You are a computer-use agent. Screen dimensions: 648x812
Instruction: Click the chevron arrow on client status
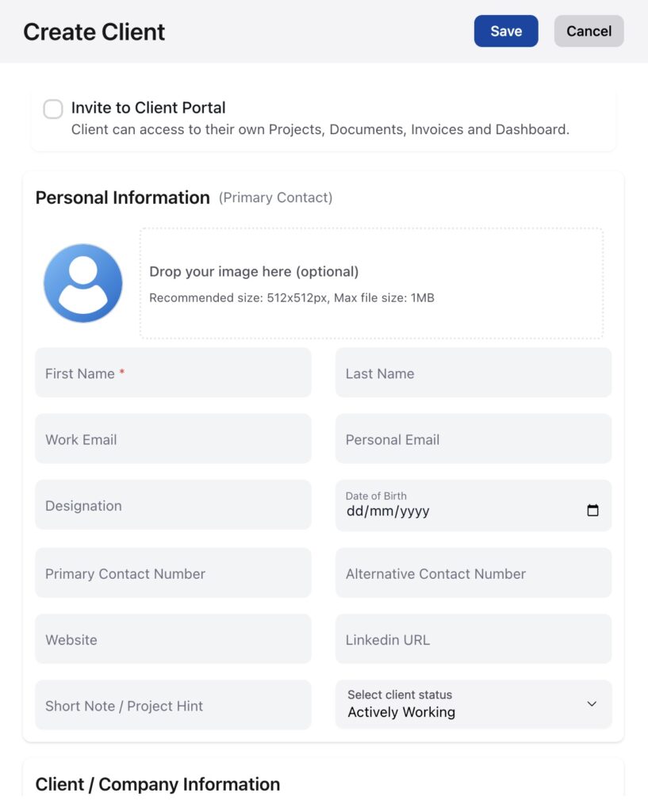[x=592, y=704]
